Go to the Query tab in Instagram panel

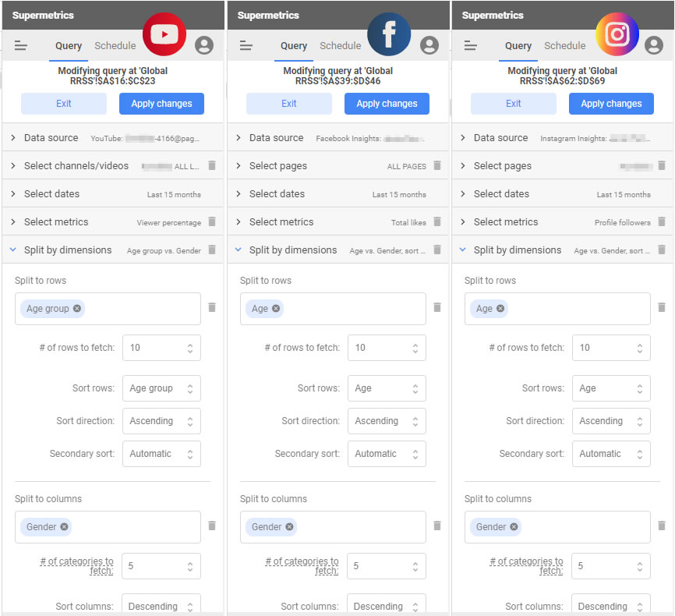coord(518,46)
